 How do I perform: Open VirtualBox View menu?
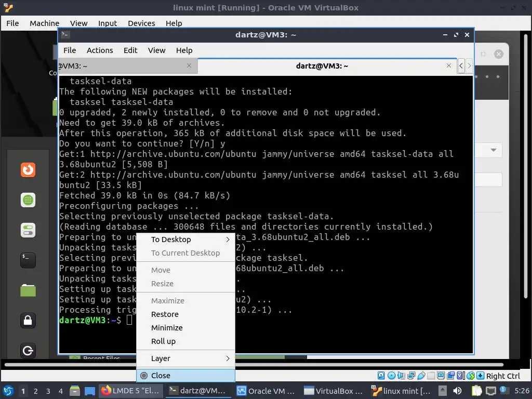[x=79, y=23]
